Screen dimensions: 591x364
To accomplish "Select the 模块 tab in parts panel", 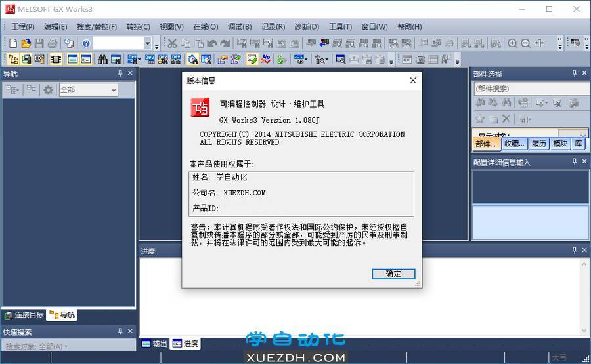I will (x=560, y=144).
